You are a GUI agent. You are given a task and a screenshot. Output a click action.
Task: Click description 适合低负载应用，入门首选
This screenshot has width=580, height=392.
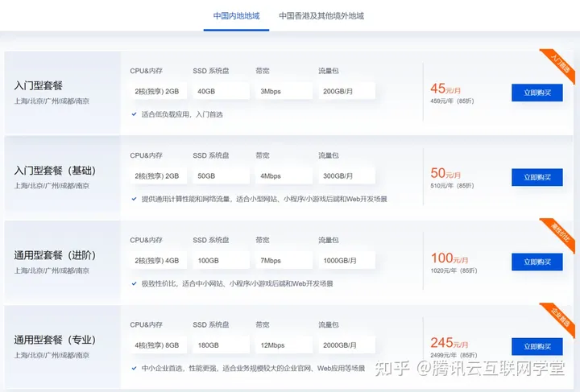[x=182, y=114]
